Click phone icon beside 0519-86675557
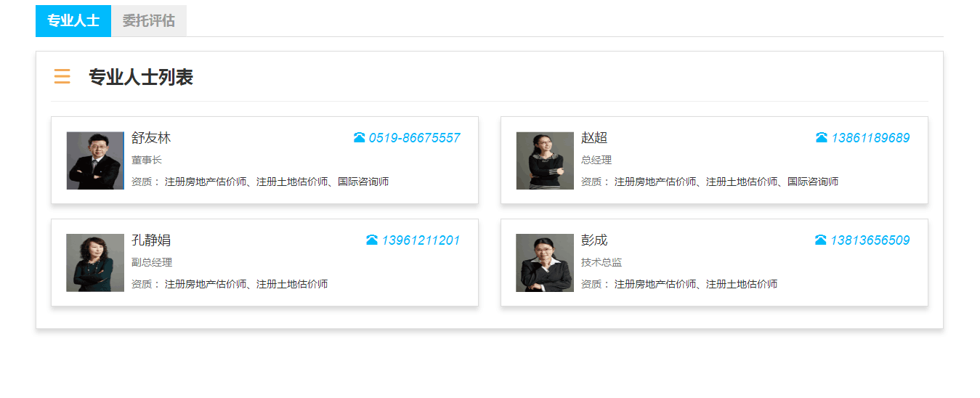Viewport: 980px width, 398px height. tap(359, 138)
